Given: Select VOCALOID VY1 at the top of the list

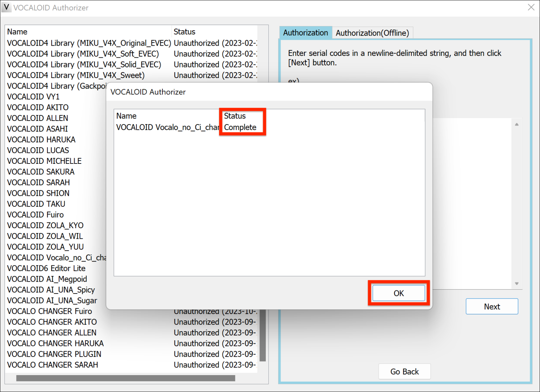Looking at the screenshot, I should [33, 96].
